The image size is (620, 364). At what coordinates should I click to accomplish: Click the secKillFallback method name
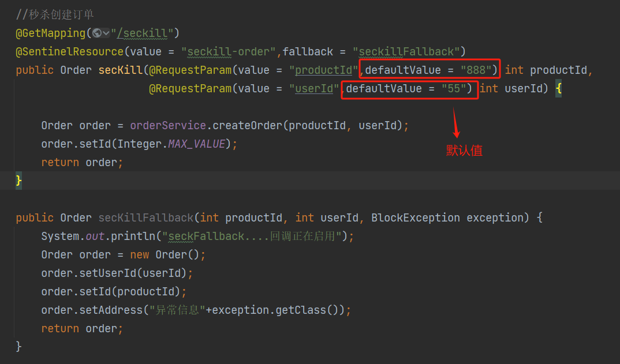pos(146,218)
